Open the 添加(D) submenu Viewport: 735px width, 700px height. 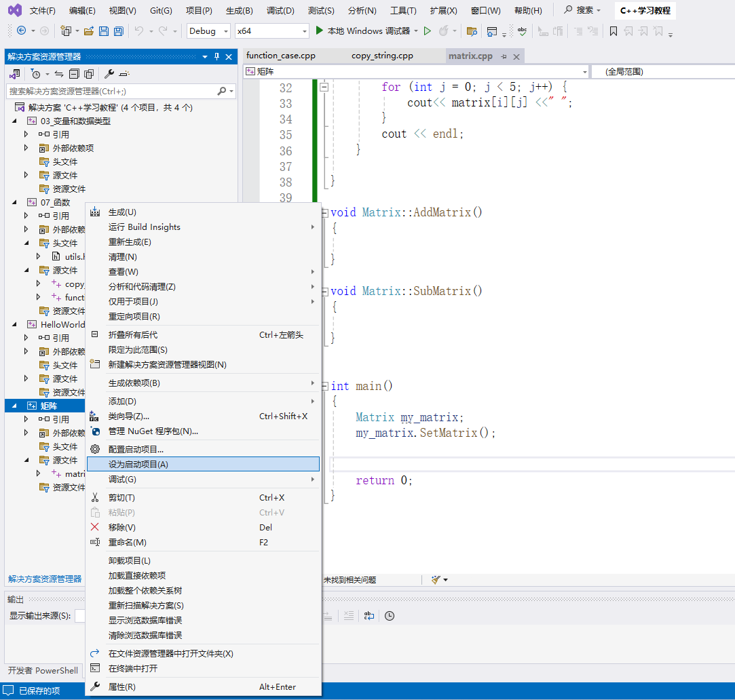204,402
